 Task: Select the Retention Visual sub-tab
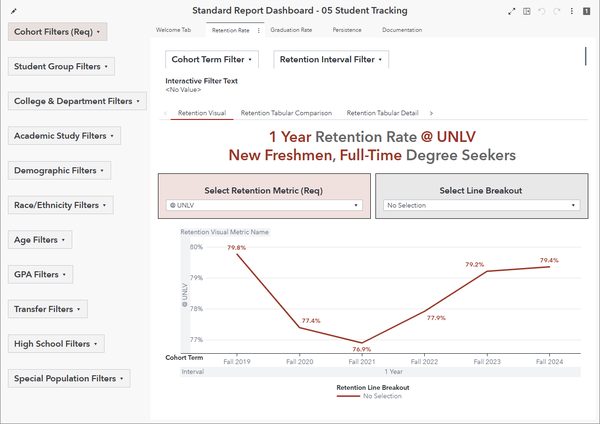[202, 113]
